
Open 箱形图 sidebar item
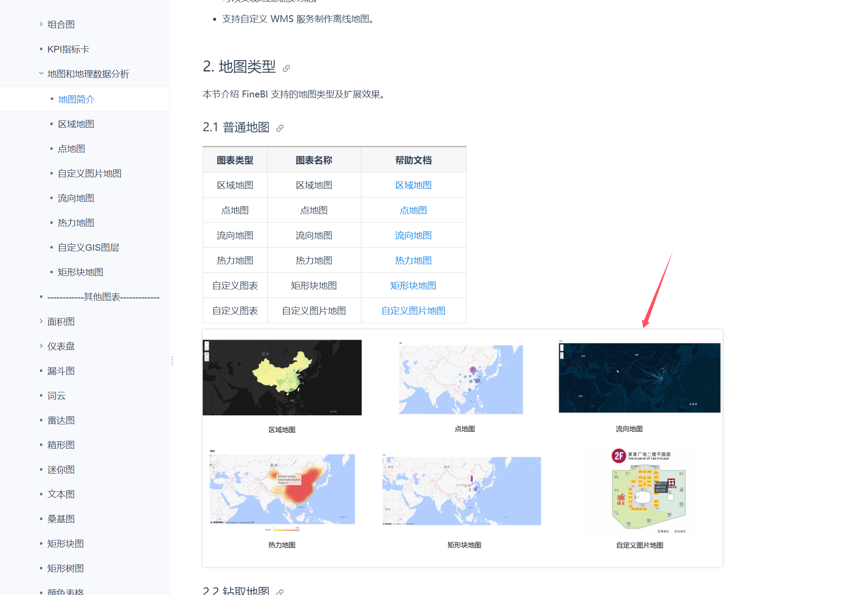pyautogui.click(x=61, y=445)
